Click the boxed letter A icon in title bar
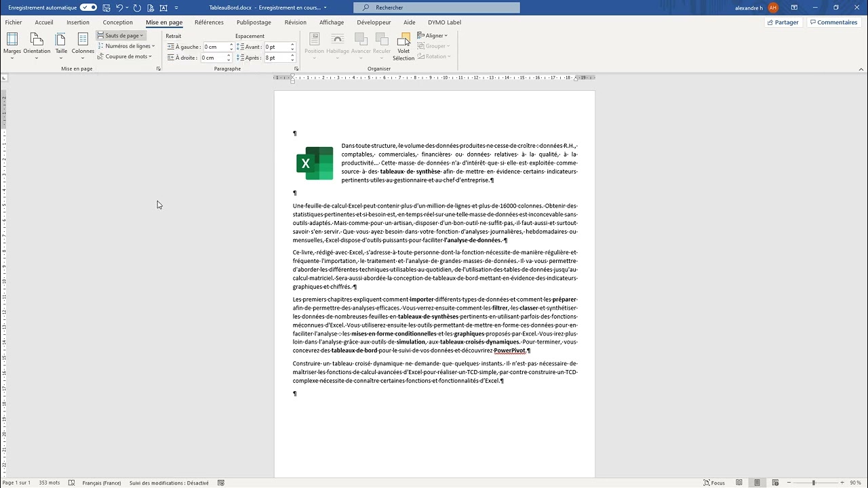 tap(163, 7)
